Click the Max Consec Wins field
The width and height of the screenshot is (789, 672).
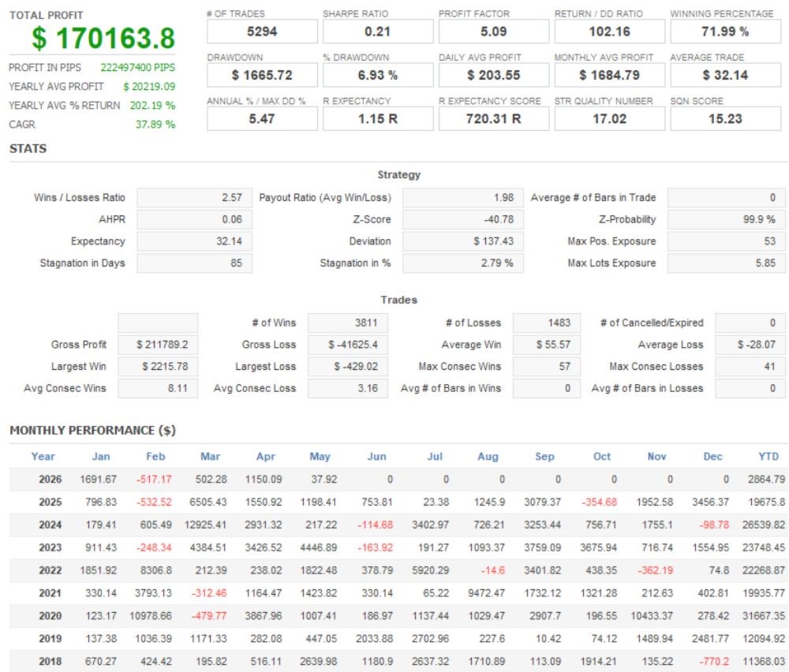(547, 366)
